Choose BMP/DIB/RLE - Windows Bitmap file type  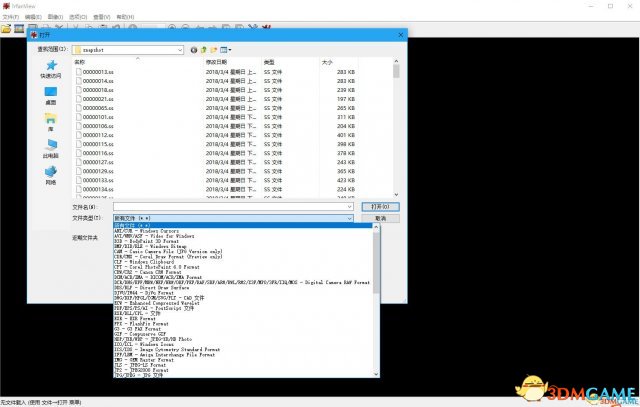point(243,246)
